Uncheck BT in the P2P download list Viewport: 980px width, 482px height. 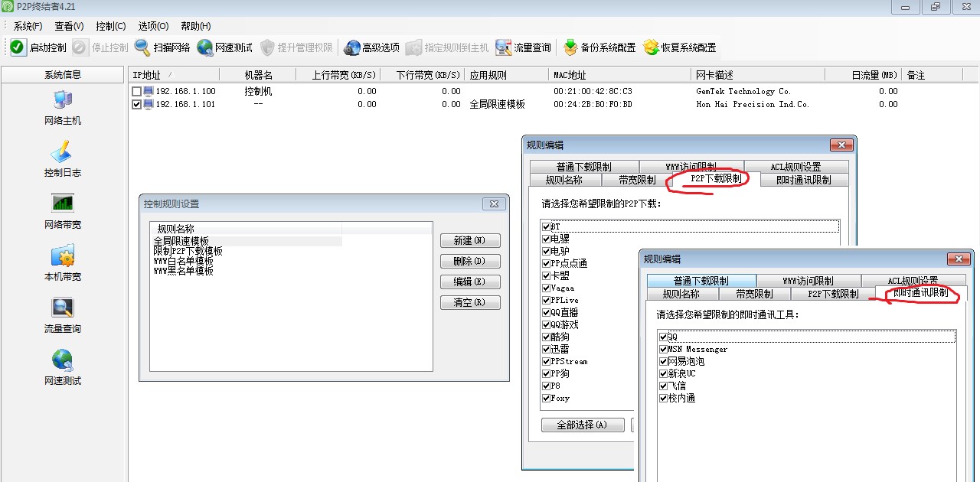[546, 226]
